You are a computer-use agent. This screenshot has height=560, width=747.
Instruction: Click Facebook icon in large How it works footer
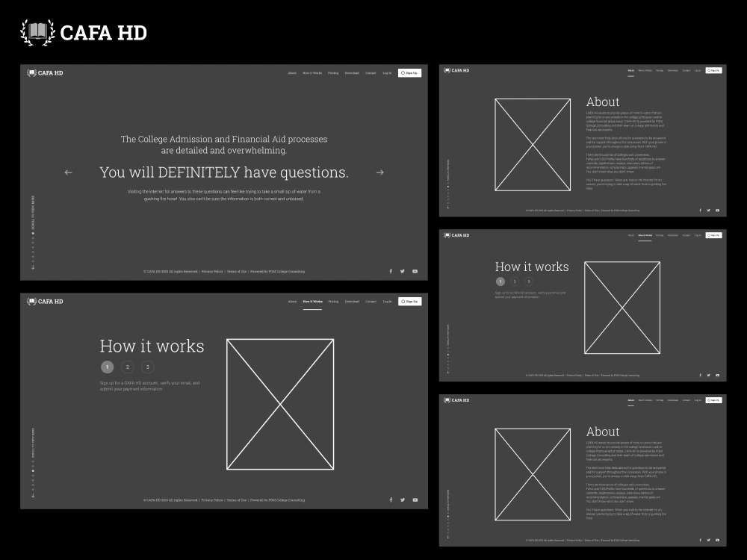pos(391,500)
